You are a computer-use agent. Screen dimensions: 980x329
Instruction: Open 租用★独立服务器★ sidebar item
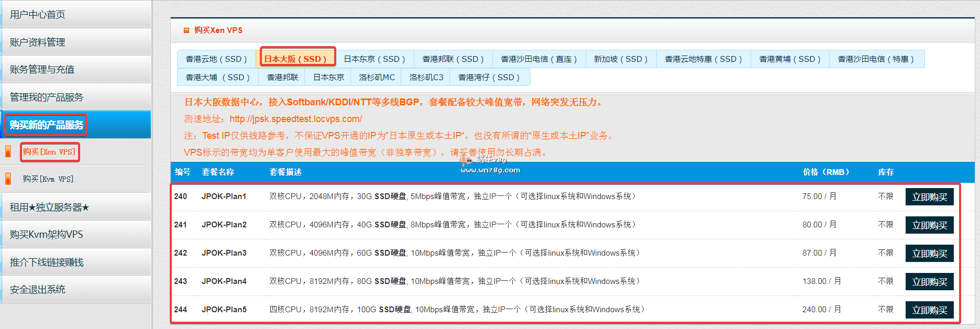point(49,207)
